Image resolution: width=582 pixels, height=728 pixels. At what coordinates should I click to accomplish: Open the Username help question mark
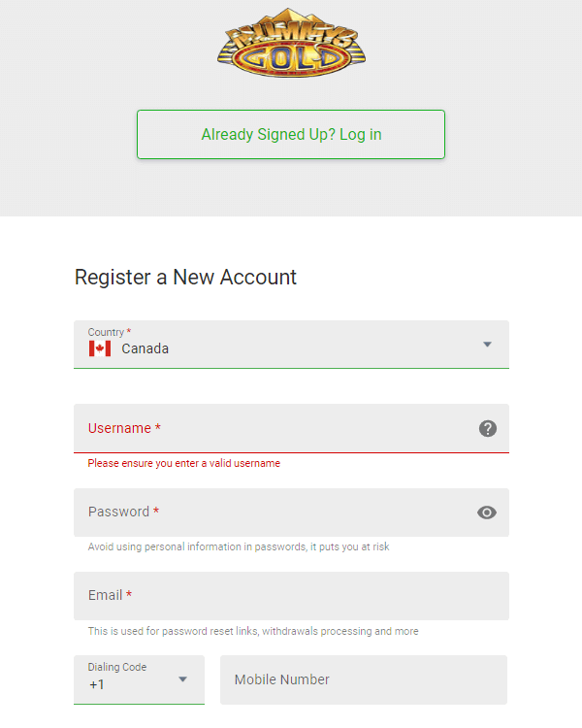[488, 428]
